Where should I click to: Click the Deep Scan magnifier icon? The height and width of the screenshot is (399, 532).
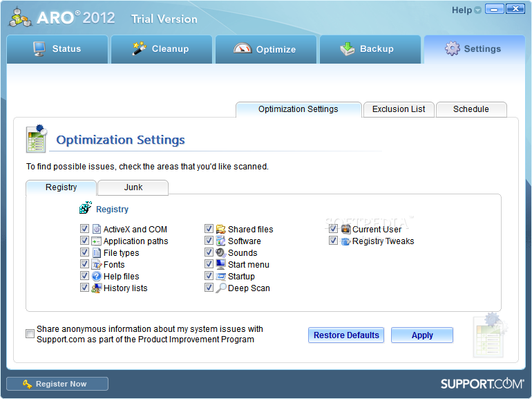point(221,288)
